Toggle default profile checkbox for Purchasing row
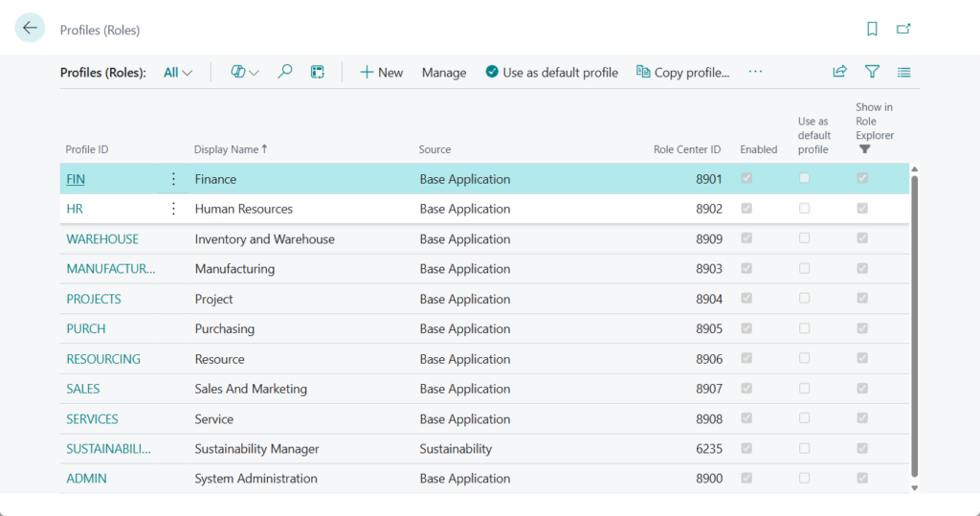The height and width of the screenshot is (516, 980). pos(805,328)
